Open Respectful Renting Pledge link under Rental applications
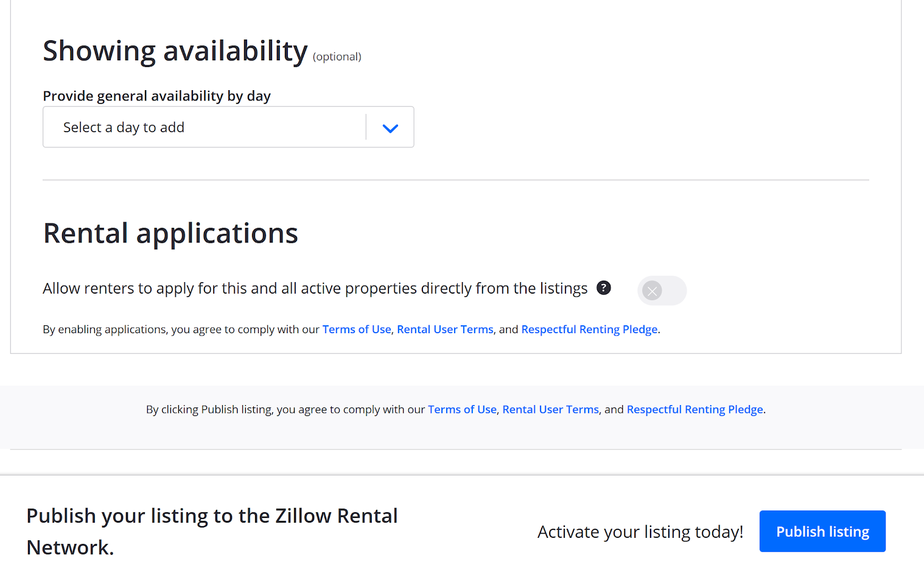 coord(589,329)
